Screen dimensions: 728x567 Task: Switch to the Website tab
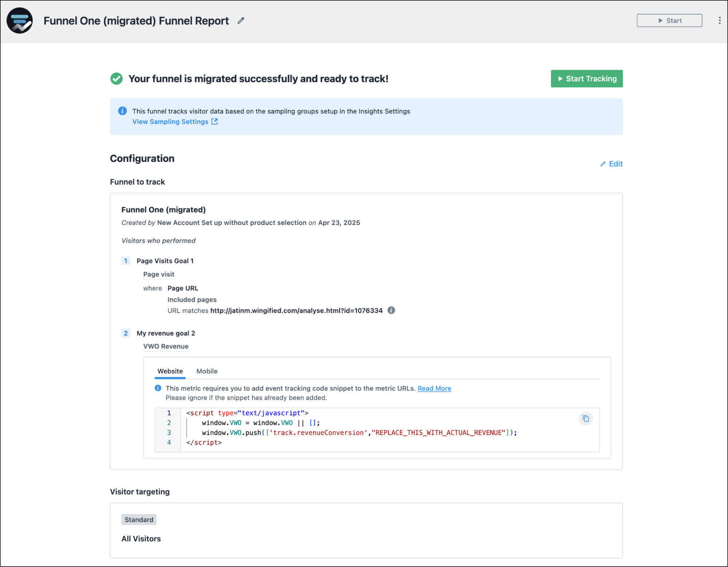pyautogui.click(x=170, y=371)
